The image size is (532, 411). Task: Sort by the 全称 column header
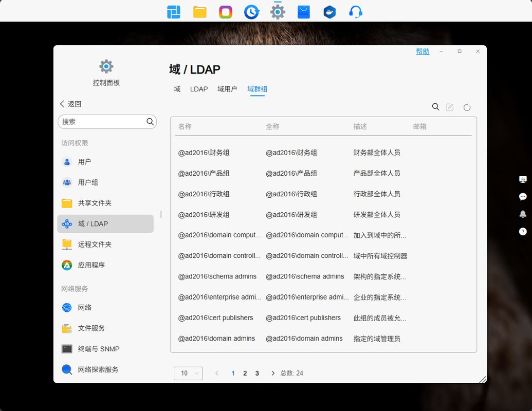[272, 126]
